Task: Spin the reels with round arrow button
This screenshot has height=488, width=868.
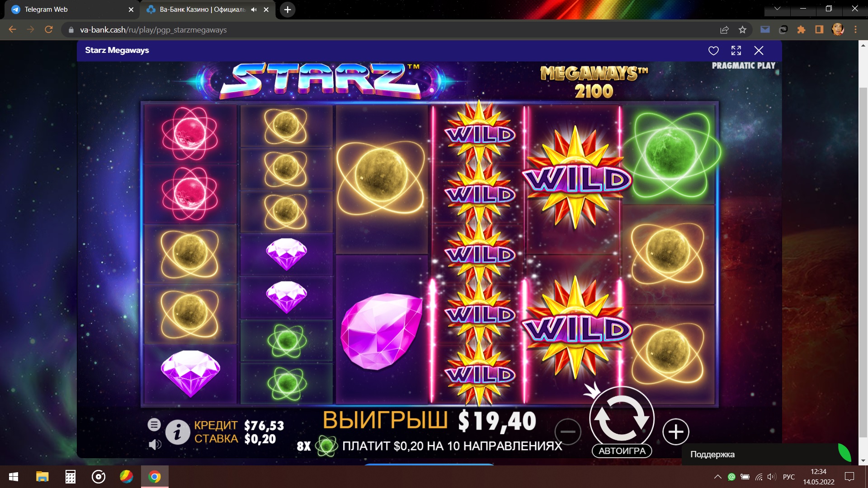Action: coord(622,418)
